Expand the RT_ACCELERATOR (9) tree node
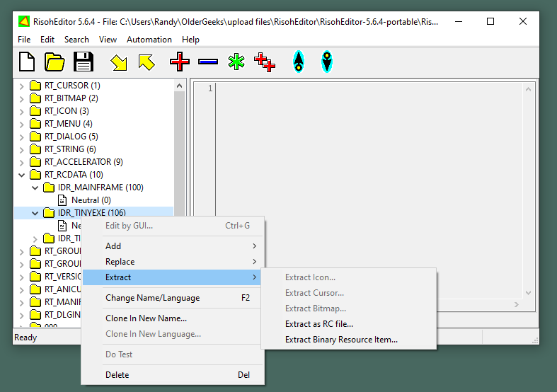This screenshot has width=557, height=392. (x=22, y=163)
